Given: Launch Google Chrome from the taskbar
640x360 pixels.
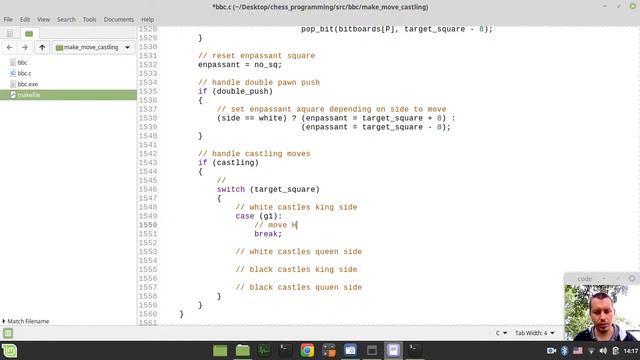Looking at the screenshot, I should (307, 351).
